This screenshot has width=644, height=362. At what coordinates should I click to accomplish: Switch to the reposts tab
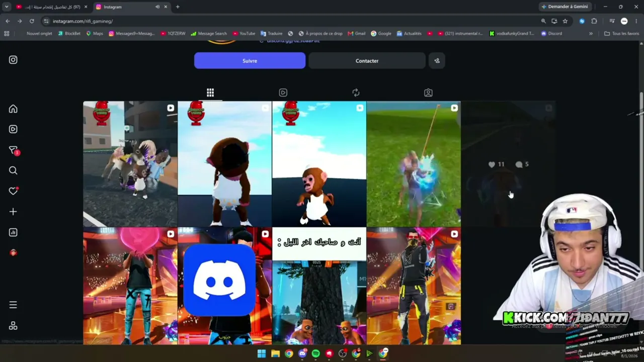tap(356, 93)
